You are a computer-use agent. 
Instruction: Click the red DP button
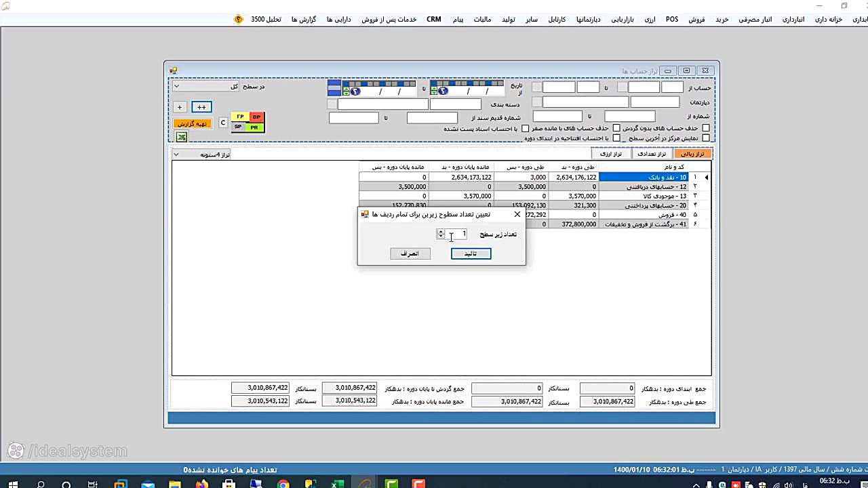point(256,117)
